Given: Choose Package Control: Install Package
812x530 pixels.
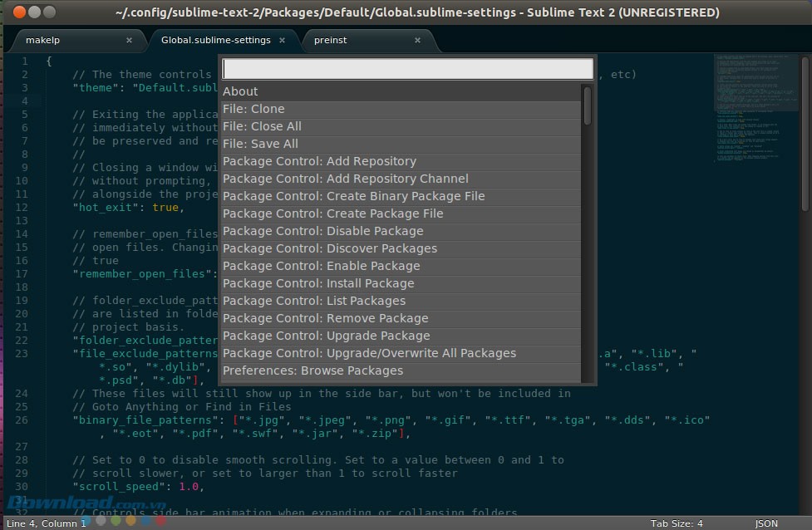Looking at the screenshot, I should pyautogui.click(x=401, y=283).
